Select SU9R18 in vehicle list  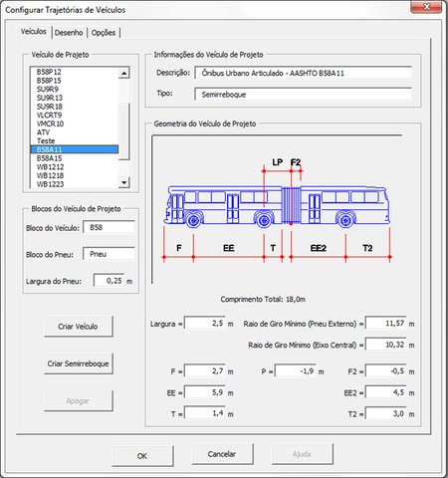click(x=75, y=107)
